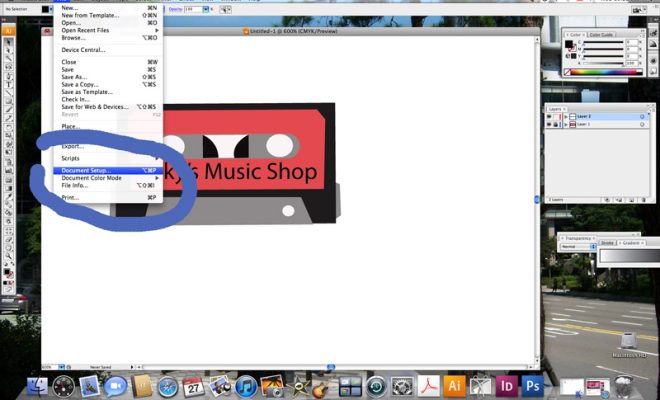Select the Pencil tool

tap(8, 118)
